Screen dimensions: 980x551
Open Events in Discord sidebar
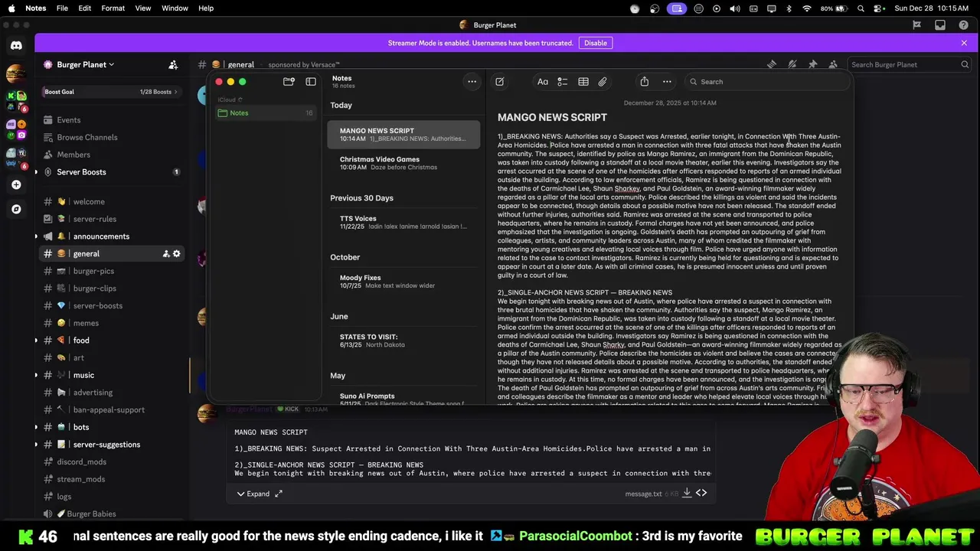(x=112, y=120)
